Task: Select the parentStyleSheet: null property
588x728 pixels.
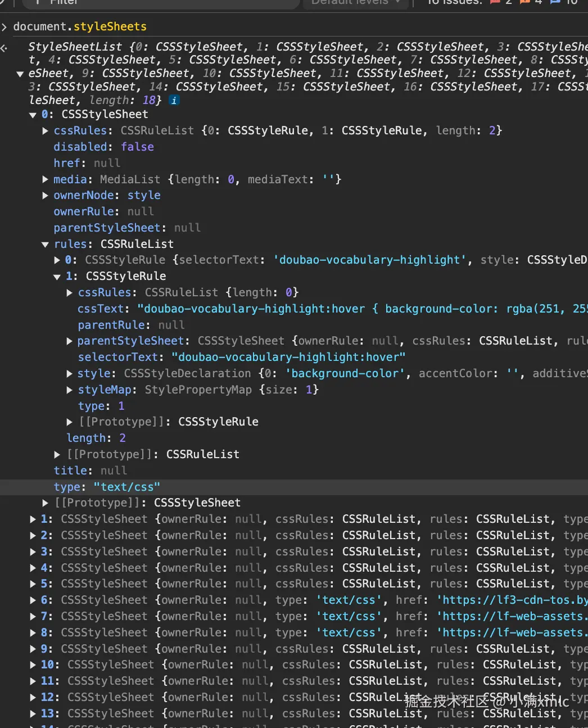Action: click(127, 228)
